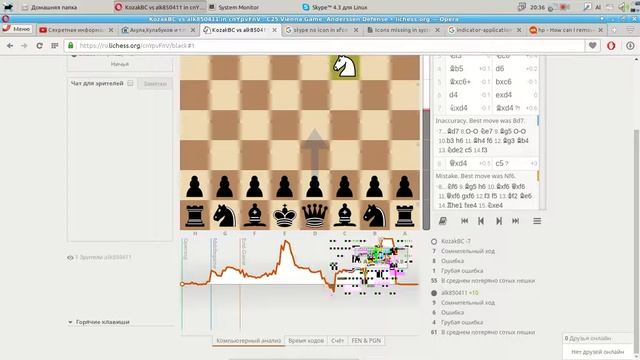This screenshot has height=360, width=640.
Task: Click the address bar URL field
Action: coord(324,46)
